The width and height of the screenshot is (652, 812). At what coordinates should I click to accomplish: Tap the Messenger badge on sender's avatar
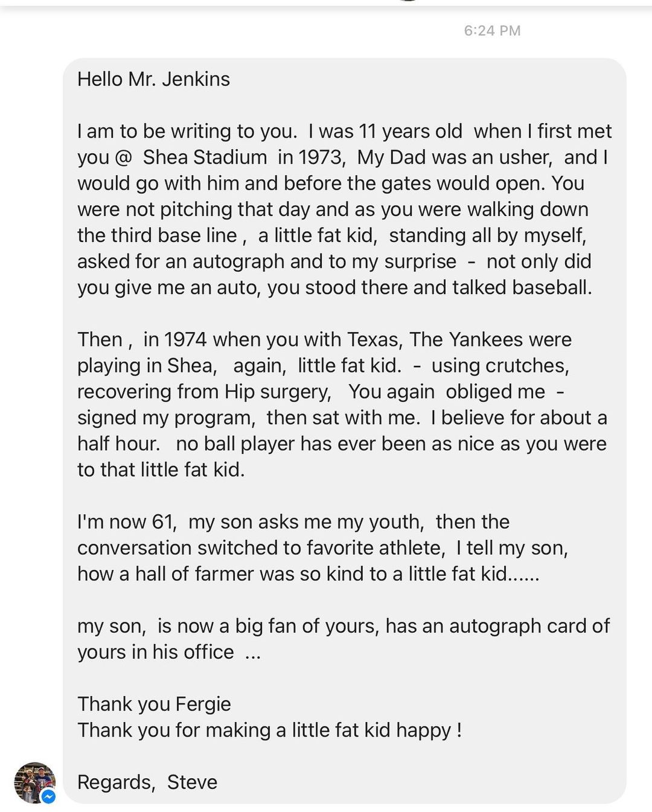[48, 796]
